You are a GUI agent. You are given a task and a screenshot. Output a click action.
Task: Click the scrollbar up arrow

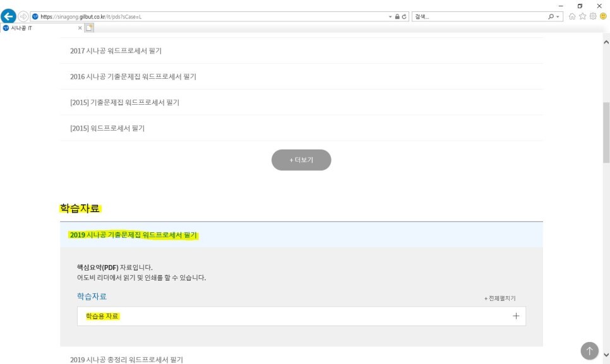(x=606, y=42)
